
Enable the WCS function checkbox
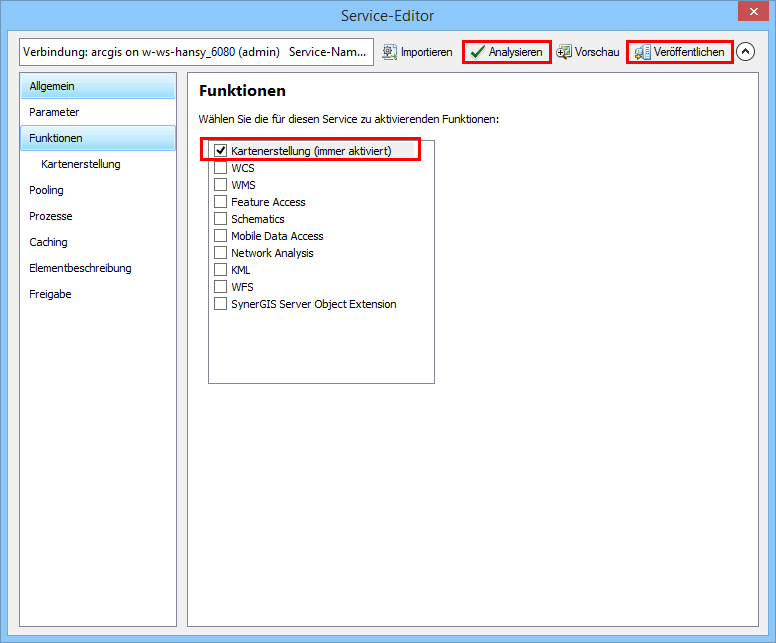pos(220,168)
